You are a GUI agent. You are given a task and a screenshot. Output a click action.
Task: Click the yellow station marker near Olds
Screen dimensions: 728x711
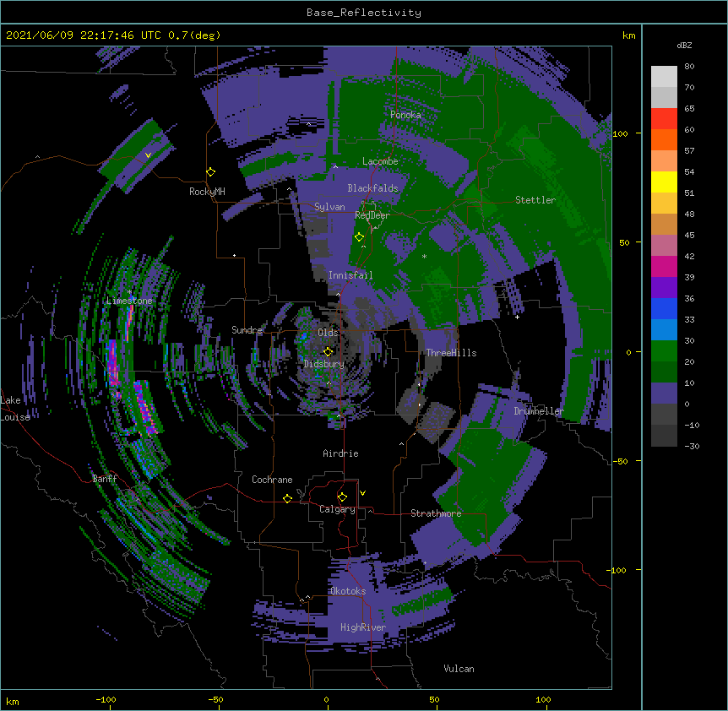[328, 351]
